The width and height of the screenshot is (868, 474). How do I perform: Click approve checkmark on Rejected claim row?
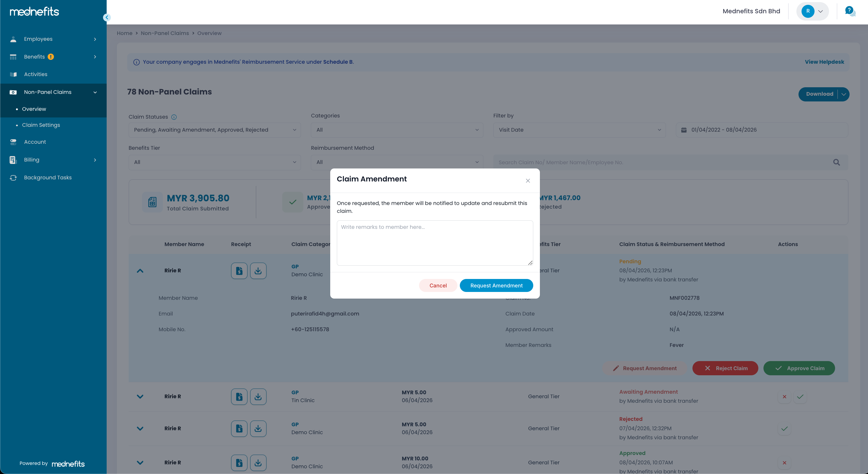784,428
